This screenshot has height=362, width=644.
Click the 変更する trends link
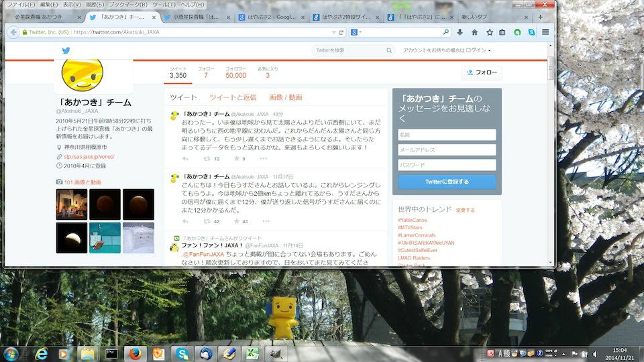tap(466, 210)
